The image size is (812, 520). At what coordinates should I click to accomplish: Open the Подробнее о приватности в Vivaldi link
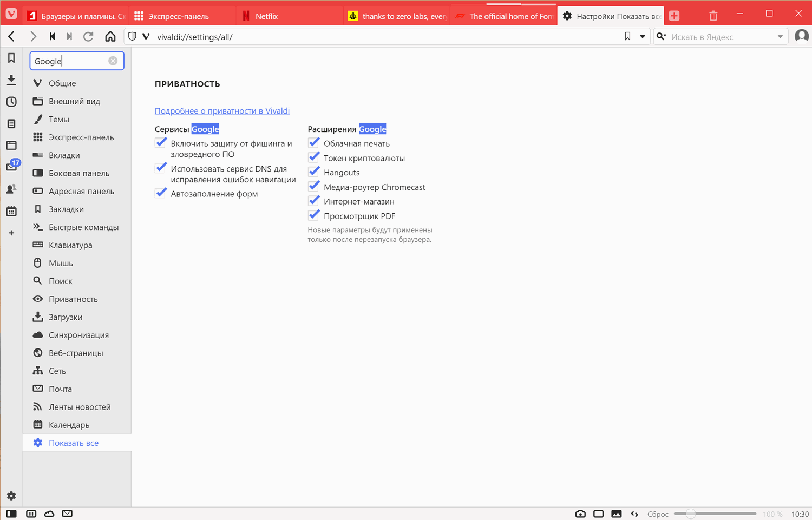[222, 110]
